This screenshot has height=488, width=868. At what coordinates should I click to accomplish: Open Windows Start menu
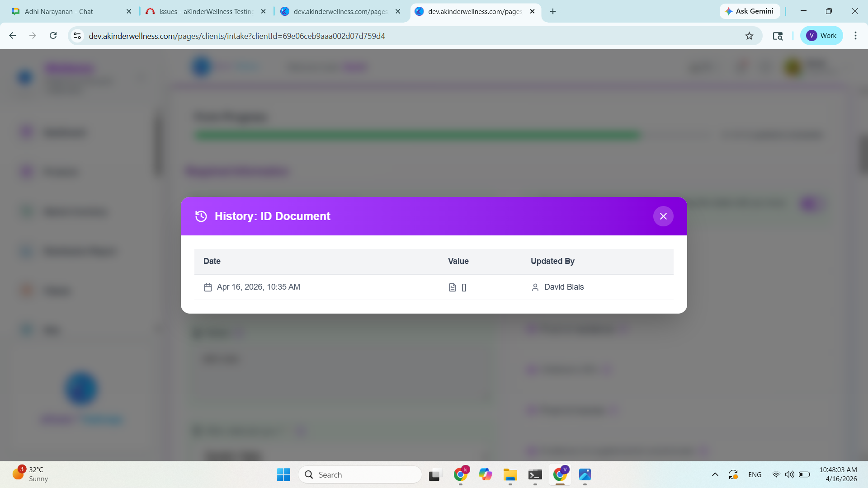point(283,475)
